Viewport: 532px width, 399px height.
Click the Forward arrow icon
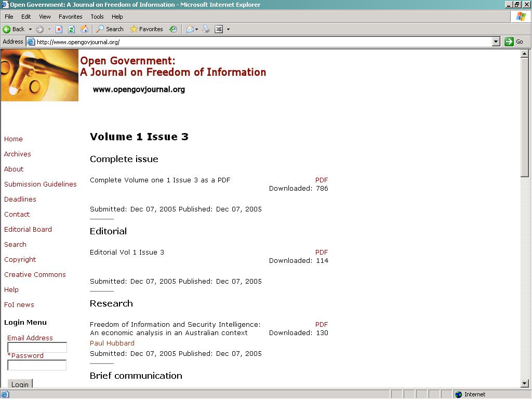[x=39, y=29]
